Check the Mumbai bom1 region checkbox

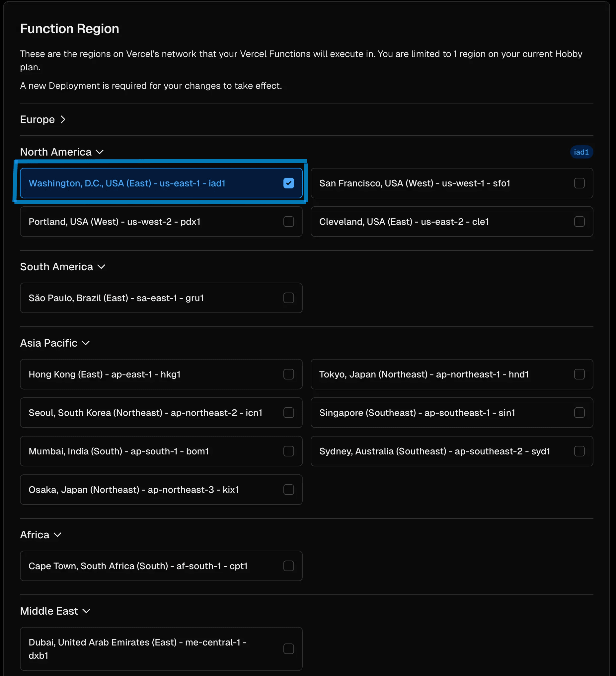tap(288, 451)
